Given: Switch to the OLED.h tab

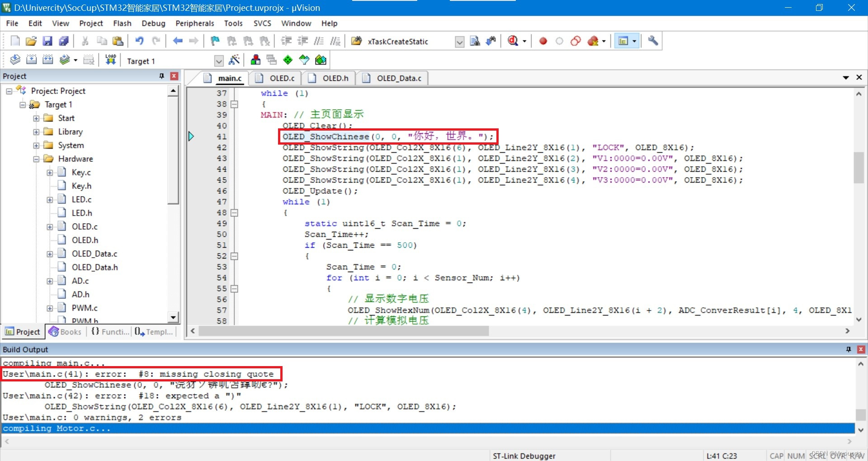Looking at the screenshot, I should coord(335,78).
